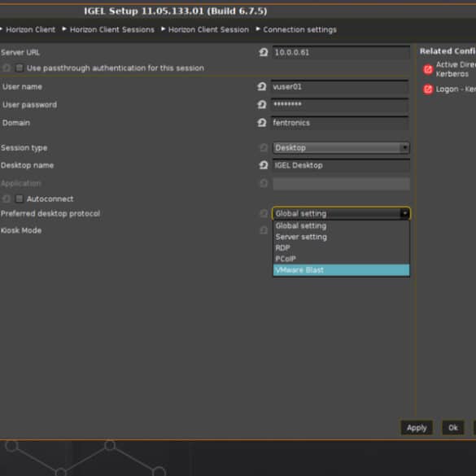Click reset icon beside Autoconnect checkbox
Image resolution: width=476 pixels, height=476 pixels.
click(7, 199)
